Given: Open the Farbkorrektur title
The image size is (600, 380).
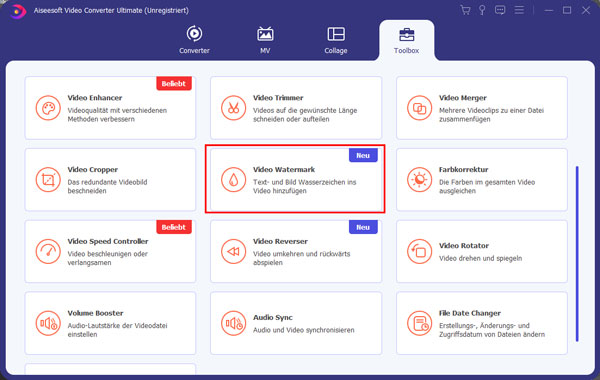Looking at the screenshot, I should coord(463,170).
